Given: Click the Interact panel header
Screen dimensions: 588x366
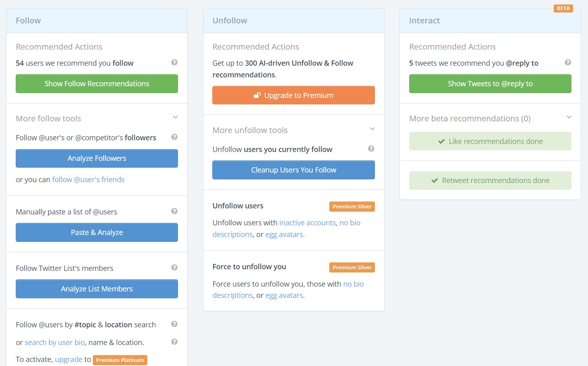Looking at the screenshot, I should pyautogui.click(x=490, y=21).
